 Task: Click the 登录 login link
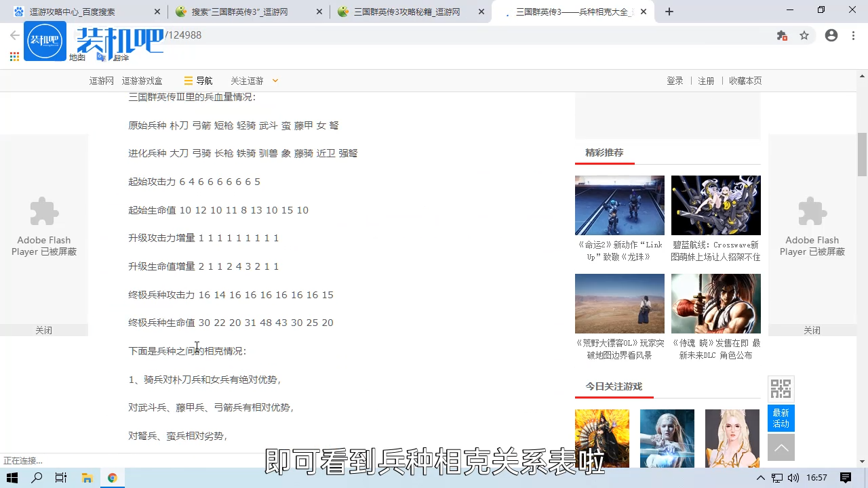(x=675, y=81)
